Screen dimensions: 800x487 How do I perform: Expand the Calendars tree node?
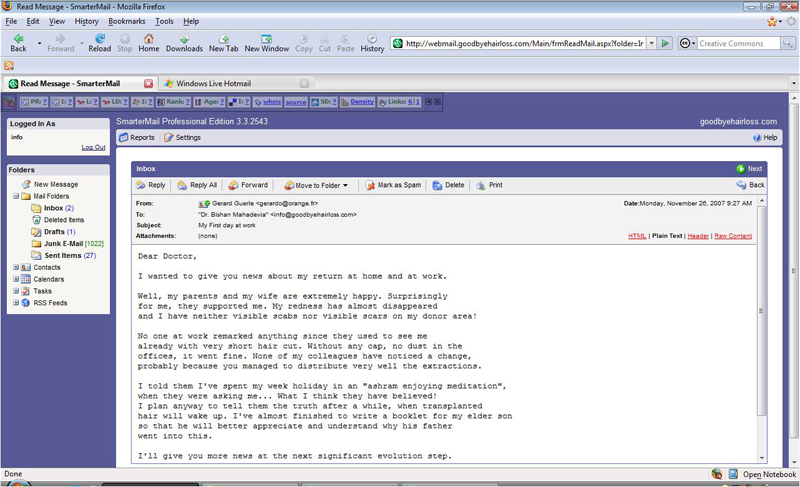click(x=16, y=280)
